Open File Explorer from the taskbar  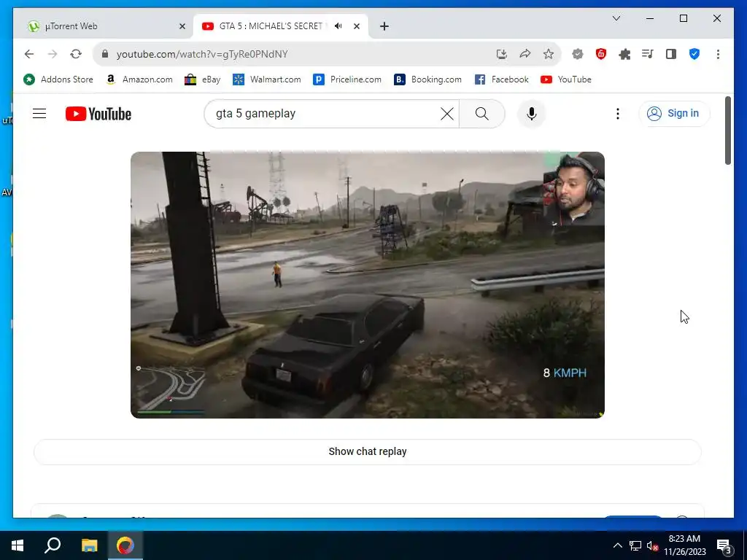pos(89,545)
